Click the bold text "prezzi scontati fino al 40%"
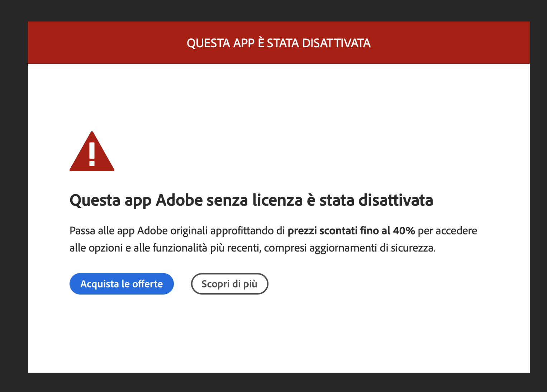Image resolution: width=547 pixels, height=392 pixels. point(351,231)
